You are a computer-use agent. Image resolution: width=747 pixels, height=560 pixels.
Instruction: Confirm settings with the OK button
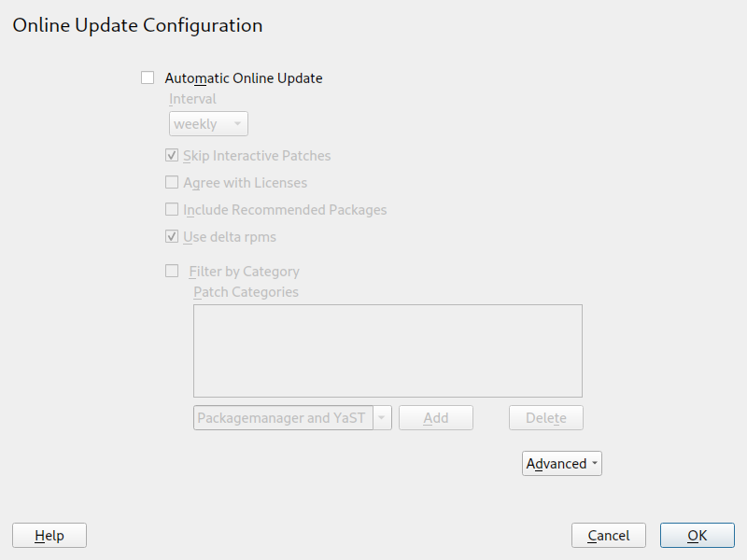coord(697,536)
